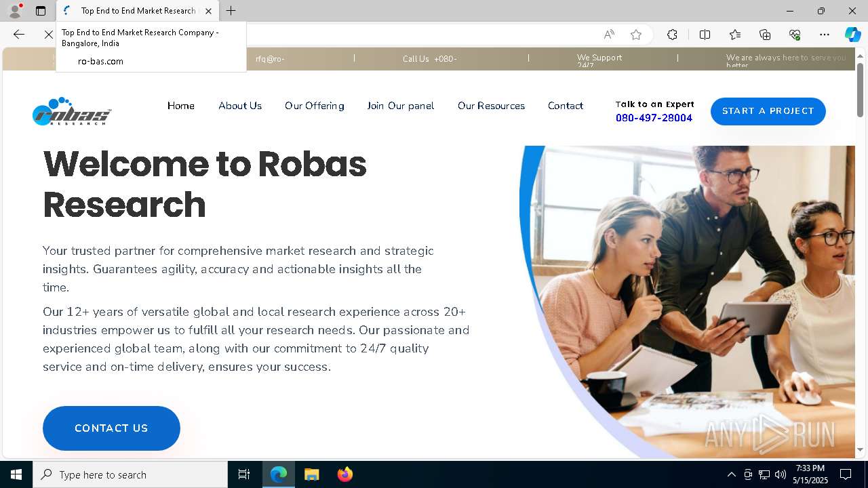Open the notification center icon
868x488 pixels.
846,474
